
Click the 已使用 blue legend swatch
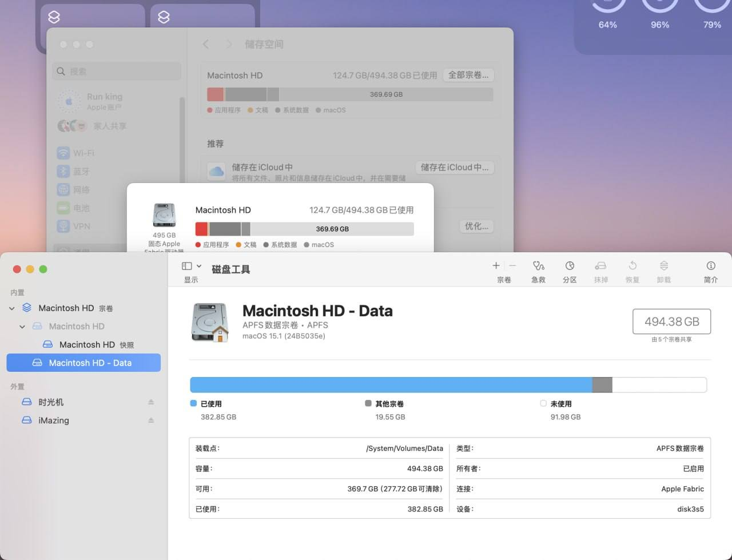click(193, 403)
